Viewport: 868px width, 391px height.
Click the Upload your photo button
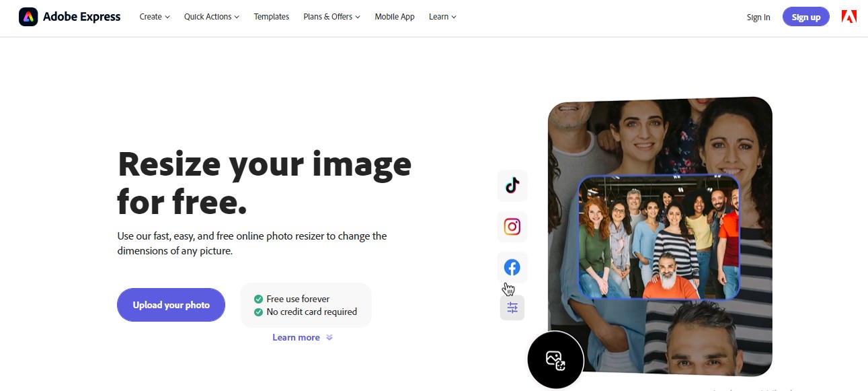tap(171, 304)
